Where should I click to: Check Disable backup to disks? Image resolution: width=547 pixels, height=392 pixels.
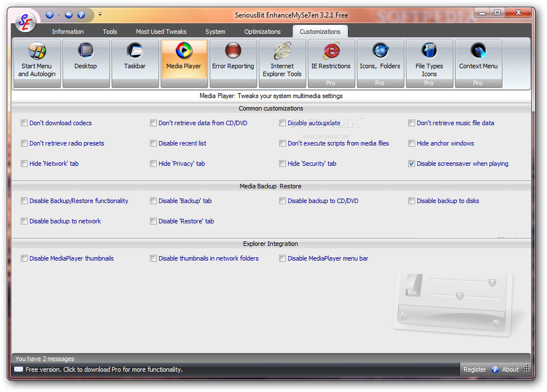click(412, 201)
